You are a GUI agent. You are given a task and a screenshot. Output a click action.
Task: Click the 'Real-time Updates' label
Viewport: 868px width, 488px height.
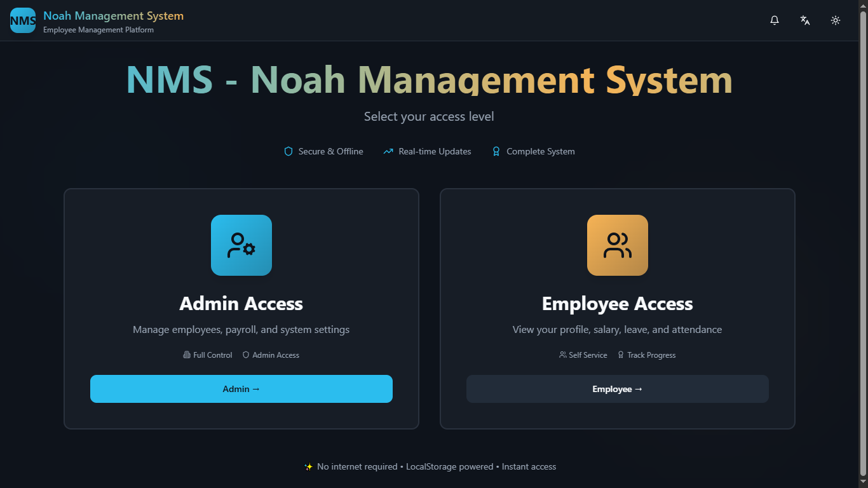pyautogui.click(x=435, y=151)
